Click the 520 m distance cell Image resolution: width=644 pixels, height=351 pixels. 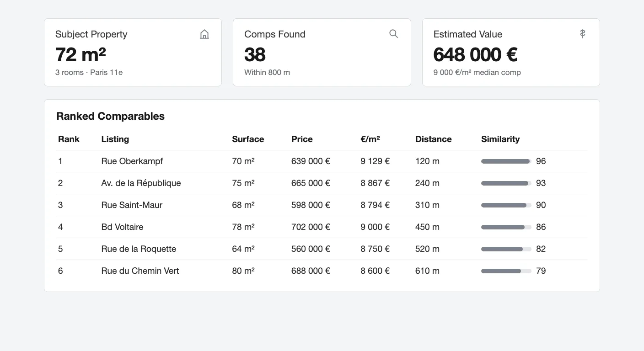(x=427, y=249)
